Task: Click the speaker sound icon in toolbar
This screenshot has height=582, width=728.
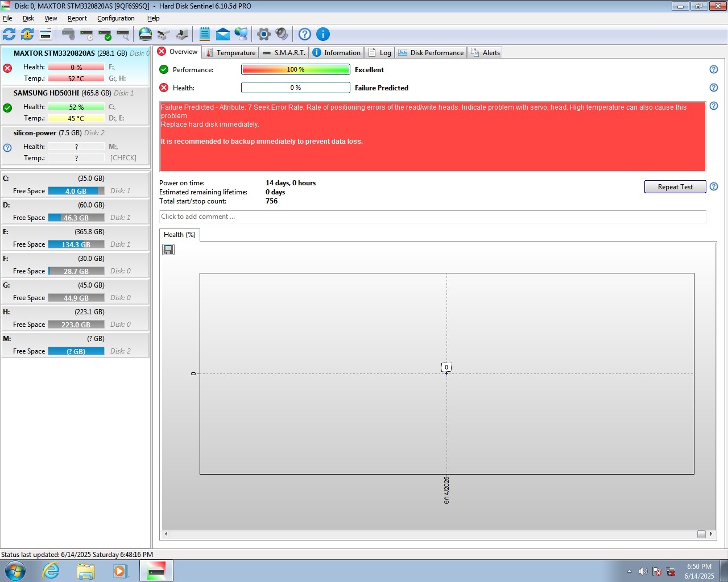Action: [282, 34]
